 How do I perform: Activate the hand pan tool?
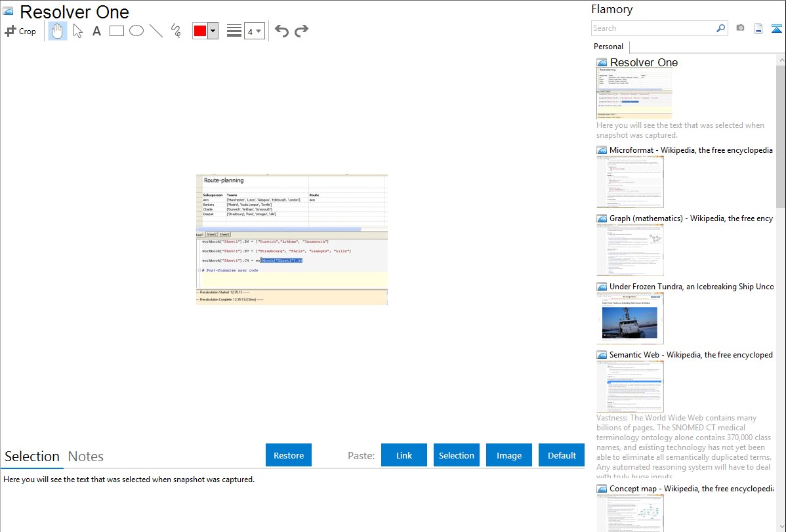point(58,31)
